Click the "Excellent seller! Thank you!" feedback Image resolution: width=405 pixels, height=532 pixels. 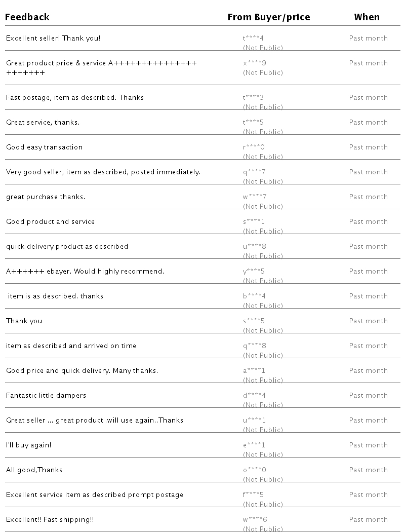click(53, 38)
